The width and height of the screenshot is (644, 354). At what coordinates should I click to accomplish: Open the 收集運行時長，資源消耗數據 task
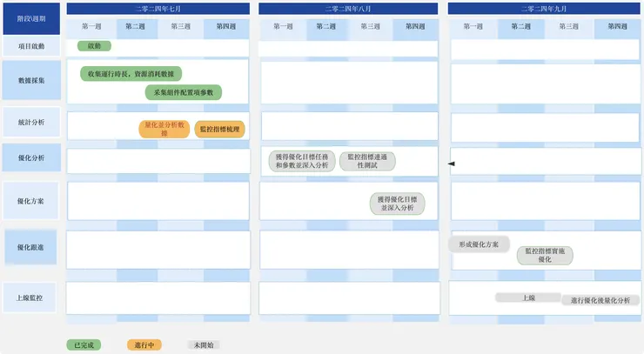click(x=131, y=74)
